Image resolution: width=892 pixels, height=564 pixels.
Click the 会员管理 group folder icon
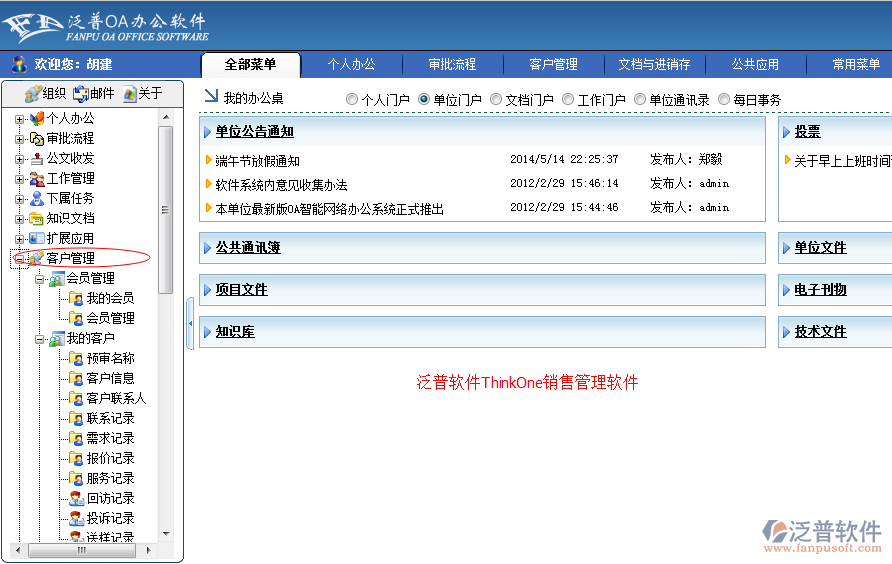56,279
